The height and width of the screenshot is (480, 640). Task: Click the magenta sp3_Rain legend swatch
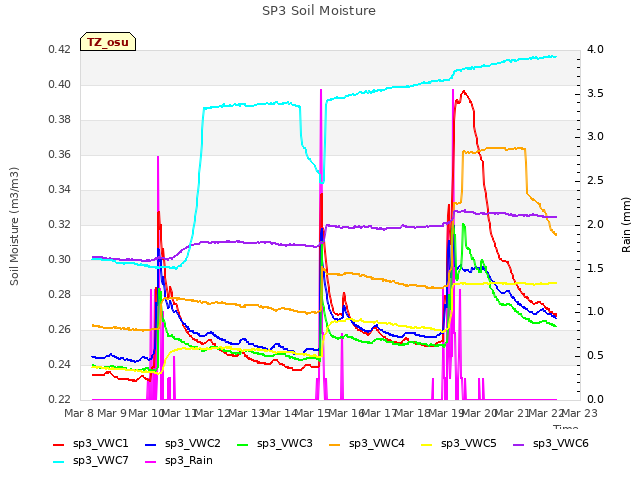pos(151,462)
